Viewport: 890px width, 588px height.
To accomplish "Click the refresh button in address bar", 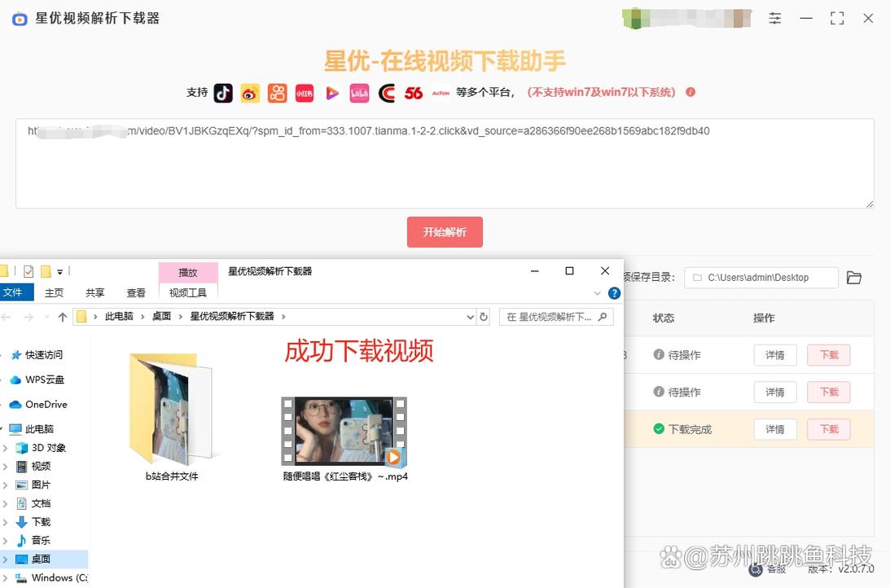I will tap(484, 317).
